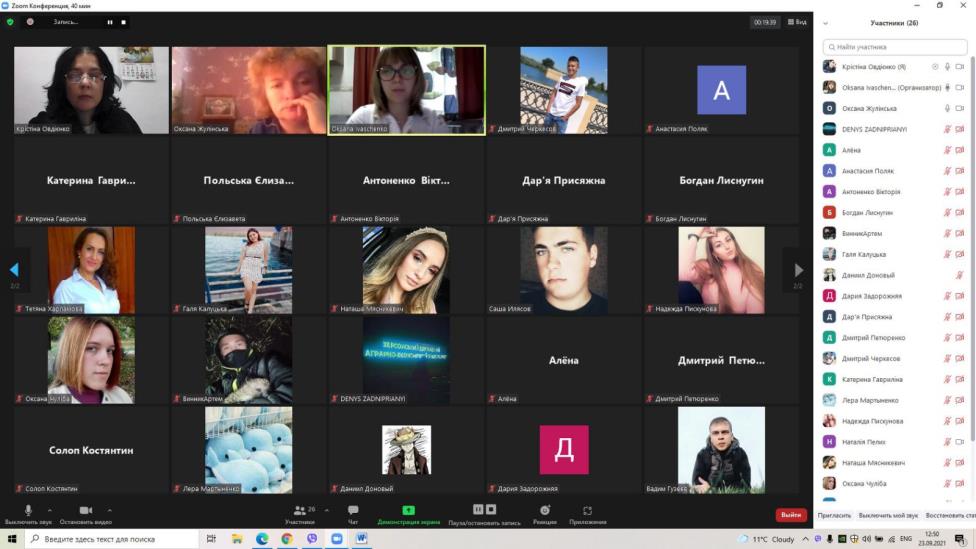This screenshot has width=976, height=549.
Task: Expand video options arrow next to camera
Action: [110, 510]
